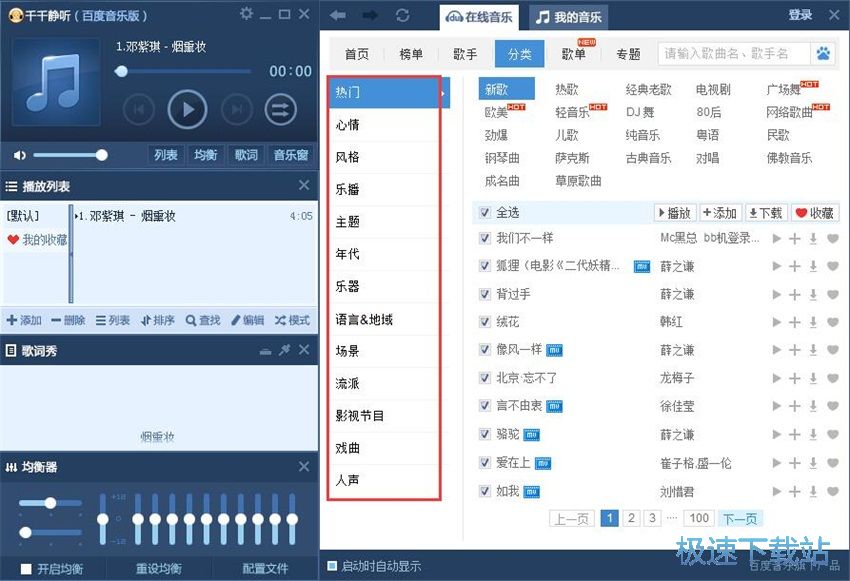Go to 下一页 next page

(x=740, y=519)
